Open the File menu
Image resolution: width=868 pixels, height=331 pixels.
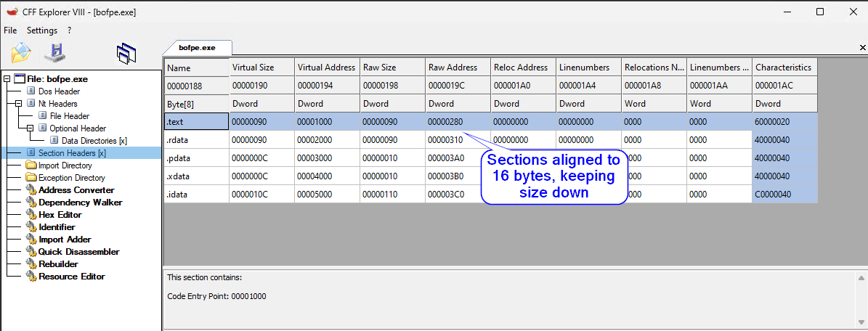10,30
